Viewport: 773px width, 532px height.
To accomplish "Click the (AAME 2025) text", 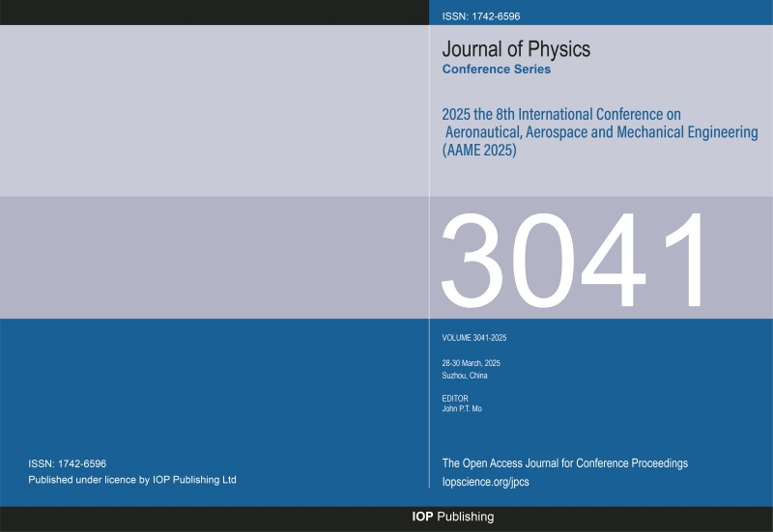I will 479,150.
